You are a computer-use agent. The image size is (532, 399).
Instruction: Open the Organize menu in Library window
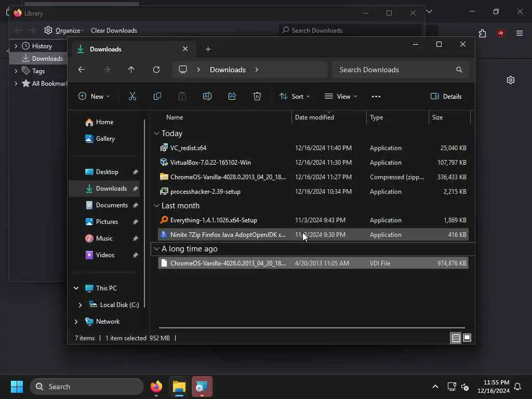(64, 31)
